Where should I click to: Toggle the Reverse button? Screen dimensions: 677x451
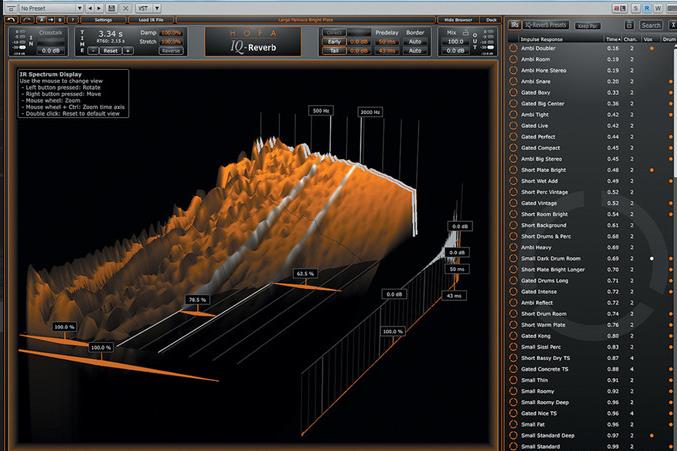point(171,51)
